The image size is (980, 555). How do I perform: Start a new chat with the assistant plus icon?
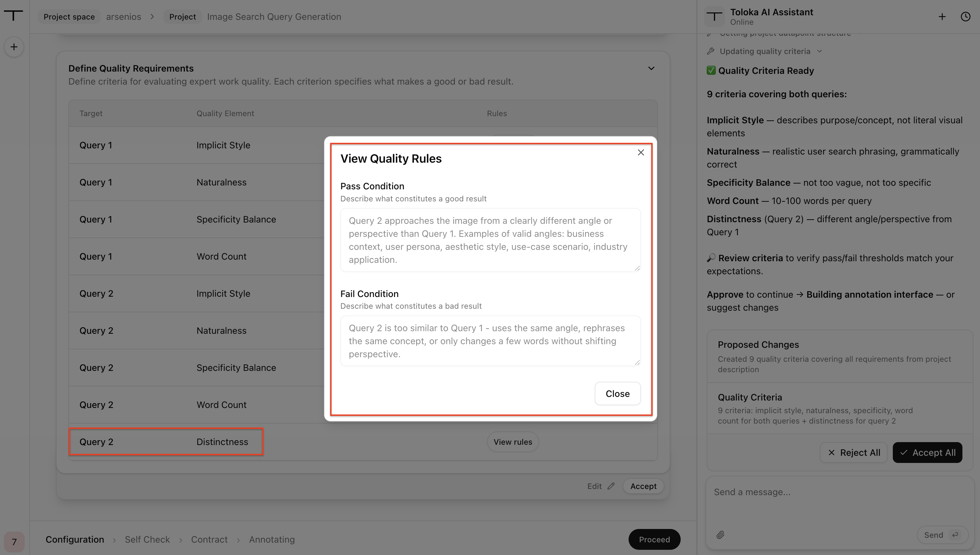coord(942,17)
